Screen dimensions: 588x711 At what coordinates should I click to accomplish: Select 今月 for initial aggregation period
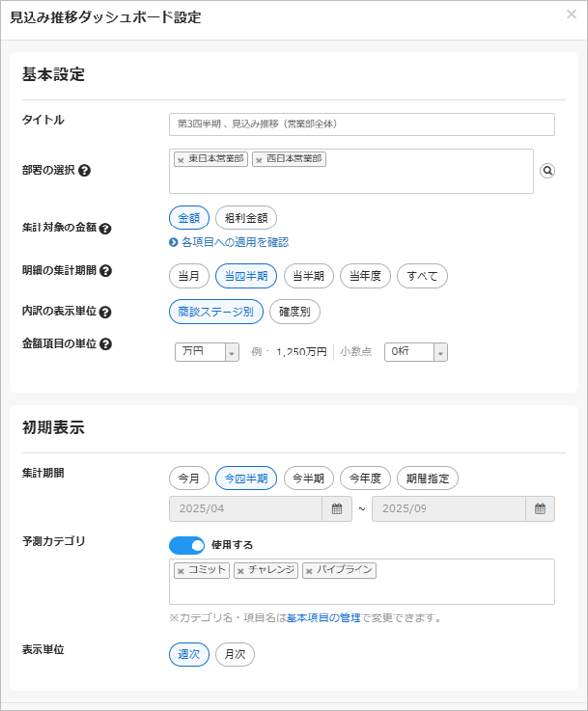pos(189,478)
